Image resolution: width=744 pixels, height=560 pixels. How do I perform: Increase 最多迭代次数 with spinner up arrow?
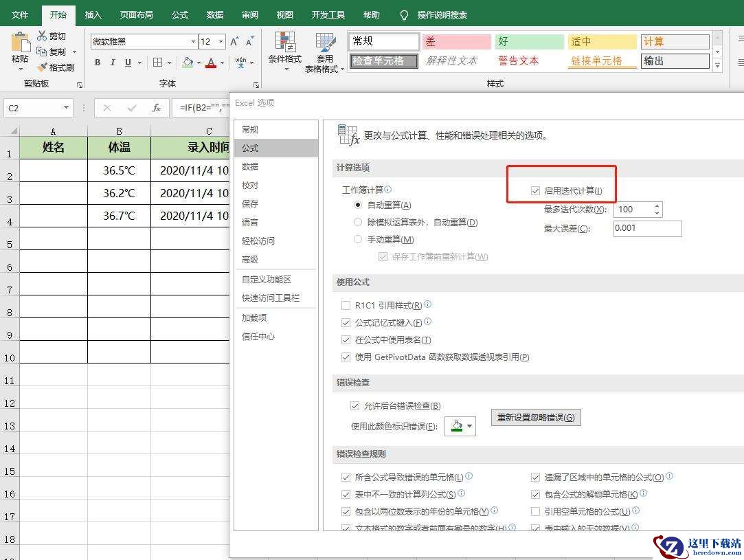657,206
